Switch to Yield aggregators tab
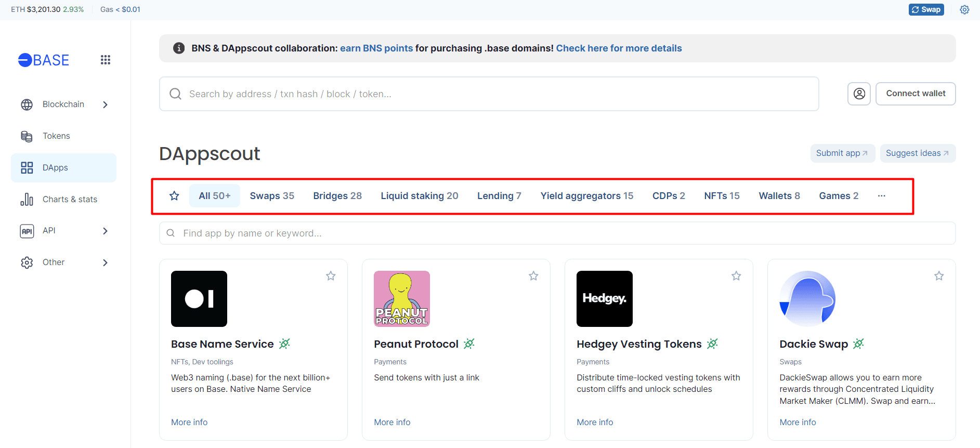Image resolution: width=980 pixels, height=448 pixels. (587, 196)
